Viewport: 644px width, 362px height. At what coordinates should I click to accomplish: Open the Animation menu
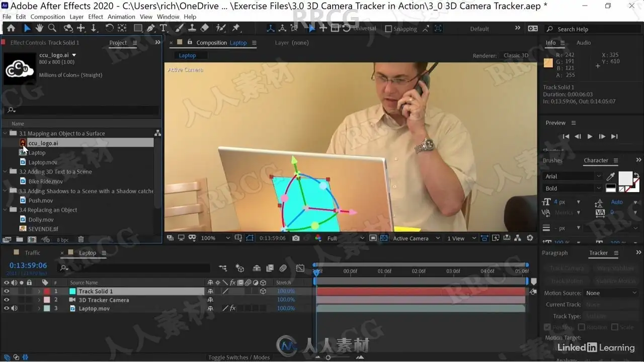tap(122, 17)
